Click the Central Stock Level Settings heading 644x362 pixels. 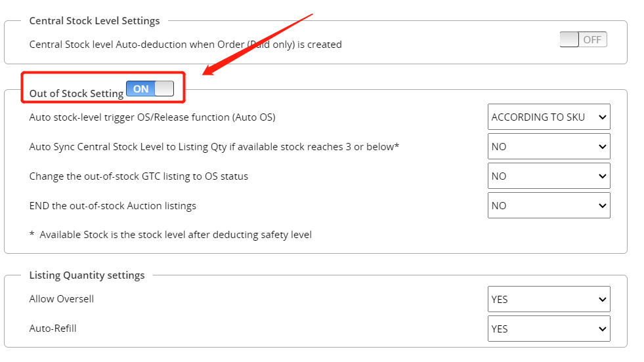tap(95, 21)
